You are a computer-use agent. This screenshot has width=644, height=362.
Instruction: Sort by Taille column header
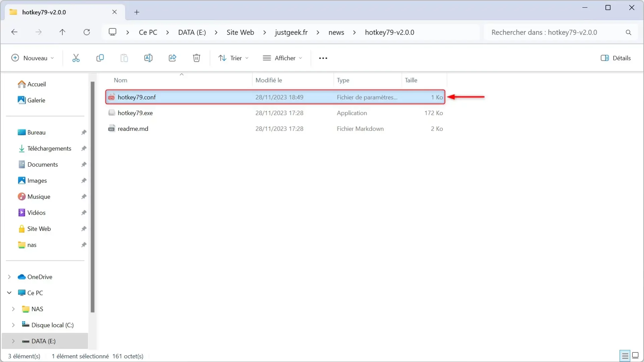coord(424,80)
